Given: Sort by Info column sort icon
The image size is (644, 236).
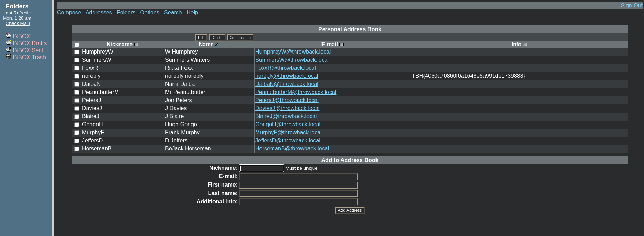Looking at the screenshot, I should (x=525, y=45).
